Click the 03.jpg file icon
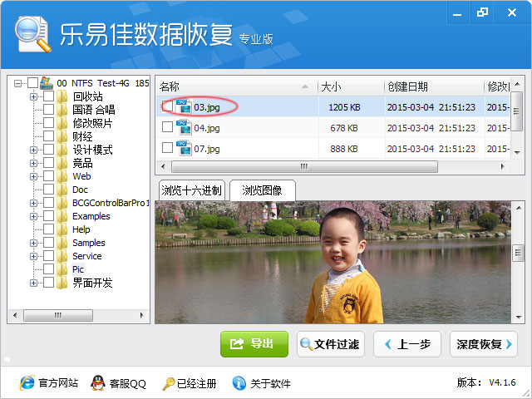The width and height of the screenshot is (532, 399). pyautogui.click(x=185, y=107)
